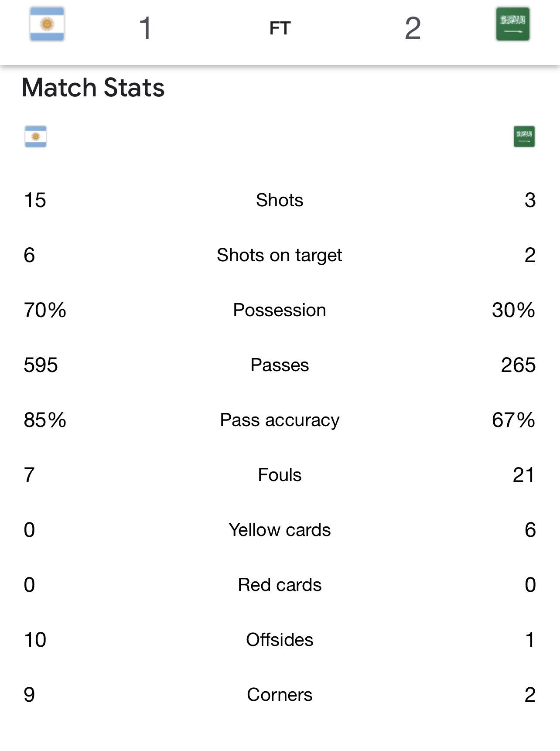This screenshot has width=560, height=751.
Task: Select the Shots on target label
Action: [280, 255]
